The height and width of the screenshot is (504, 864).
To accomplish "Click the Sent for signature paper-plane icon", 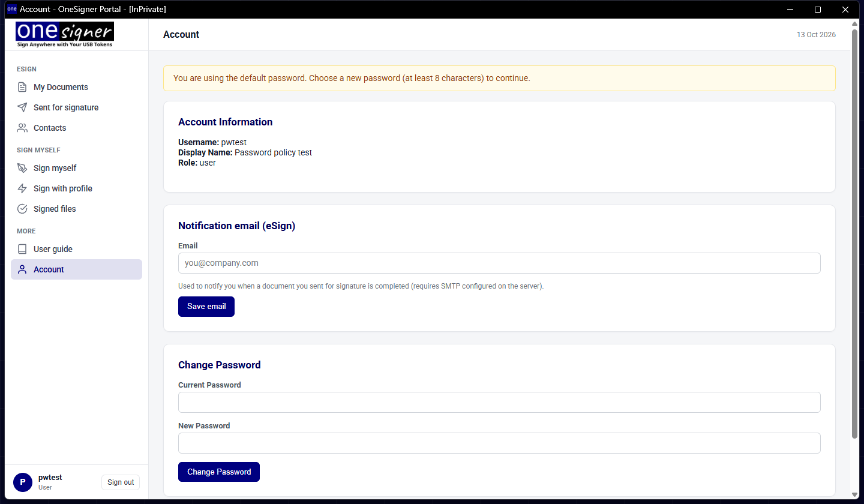I will click(x=22, y=107).
